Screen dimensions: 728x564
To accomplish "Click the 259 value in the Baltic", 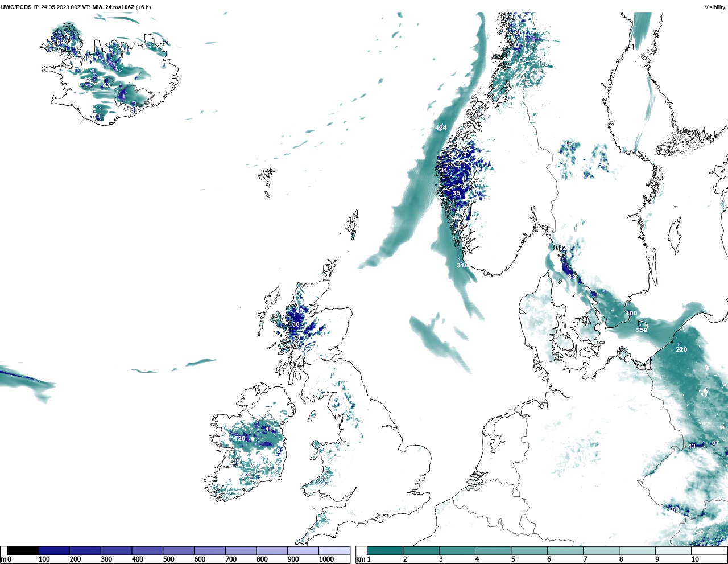I will [x=642, y=330].
